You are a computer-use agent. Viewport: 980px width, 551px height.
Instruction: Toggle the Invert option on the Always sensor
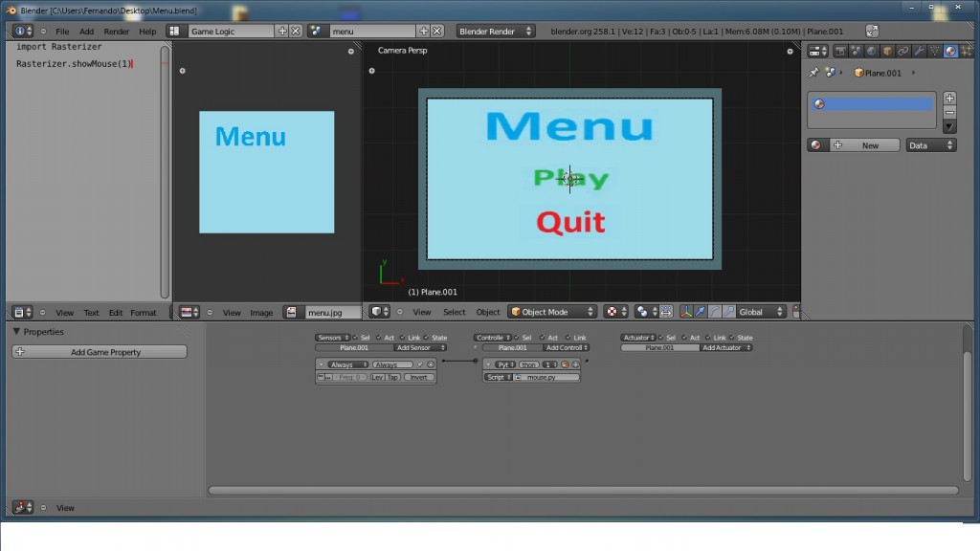coord(420,377)
